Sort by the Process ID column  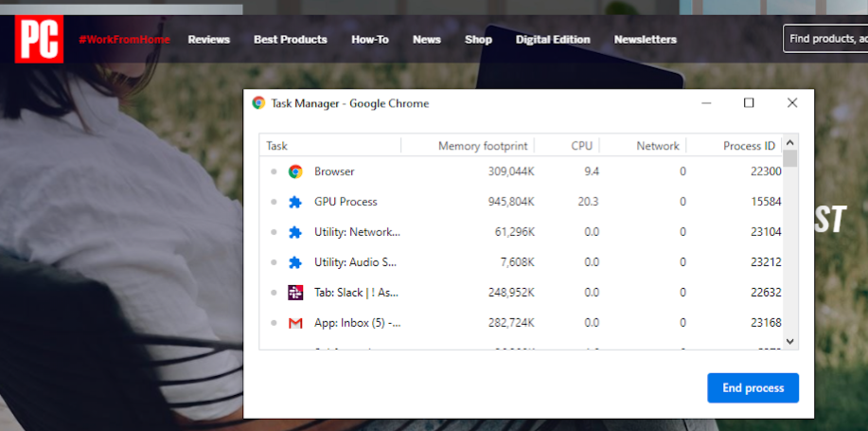[749, 146]
